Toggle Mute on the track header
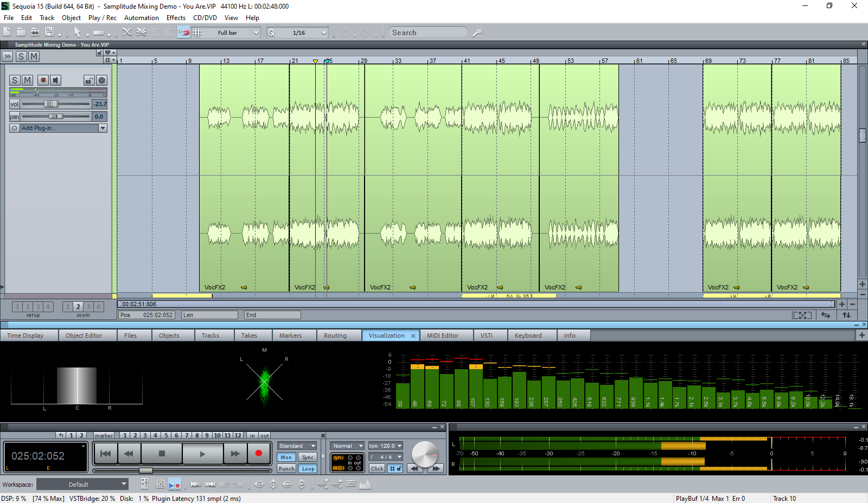The width and height of the screenshot is (868, 503). tap(27, 80)
